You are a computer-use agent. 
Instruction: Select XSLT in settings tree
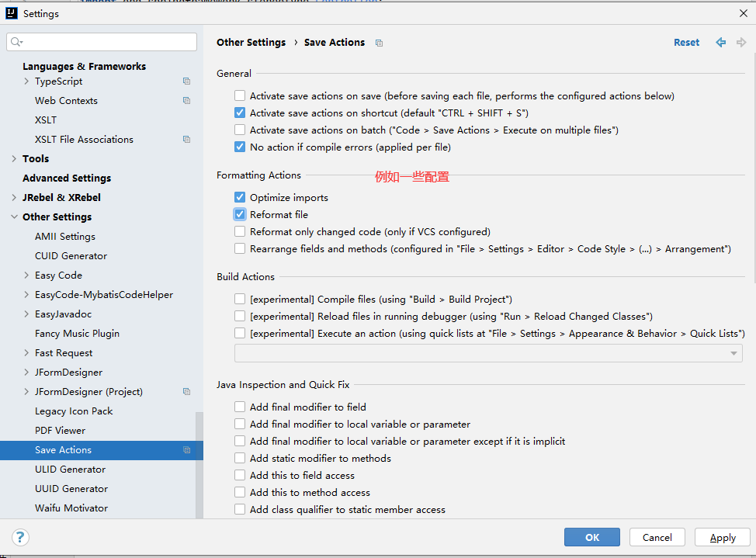point(45,120)
